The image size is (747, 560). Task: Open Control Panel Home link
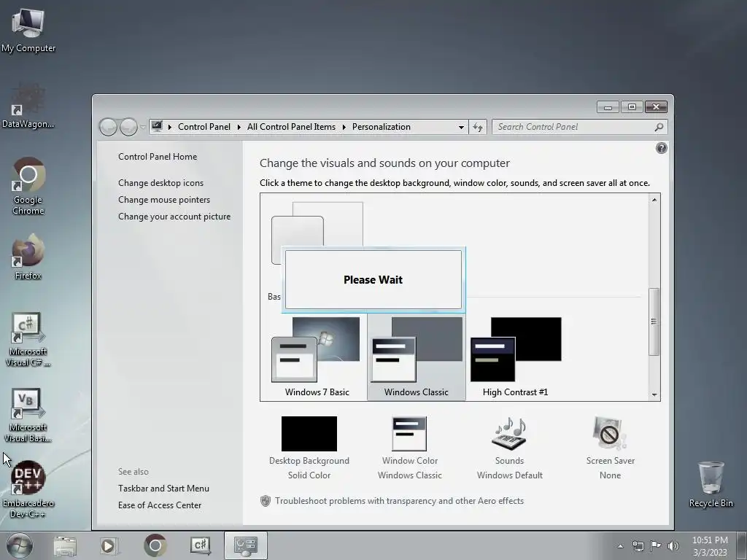coord(158,157)
